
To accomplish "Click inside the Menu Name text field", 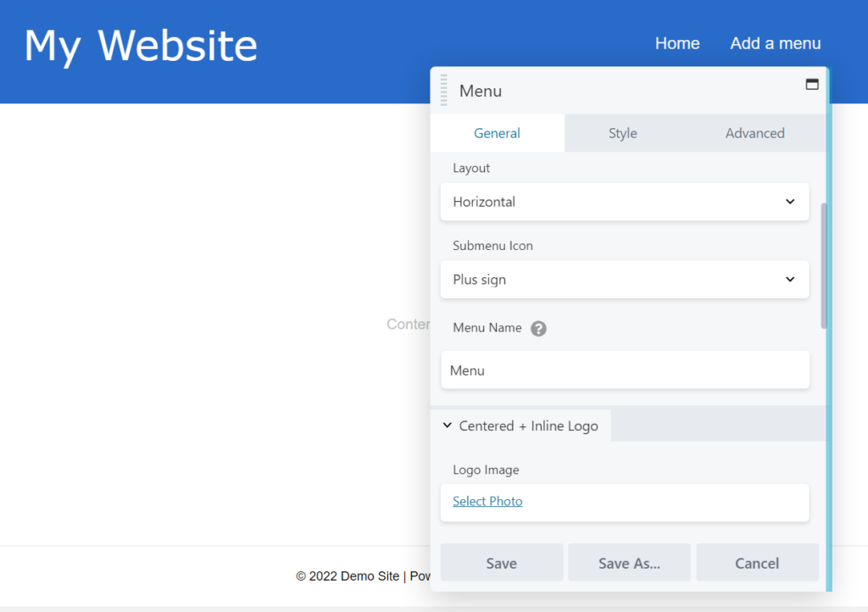I will tap(625, 370).
